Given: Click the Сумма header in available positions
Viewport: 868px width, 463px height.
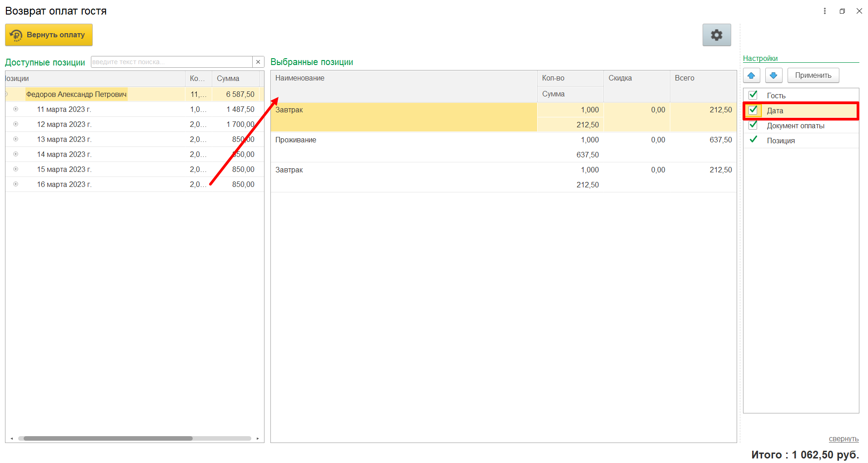Looking at the screenshot, I should click(235, 78).
